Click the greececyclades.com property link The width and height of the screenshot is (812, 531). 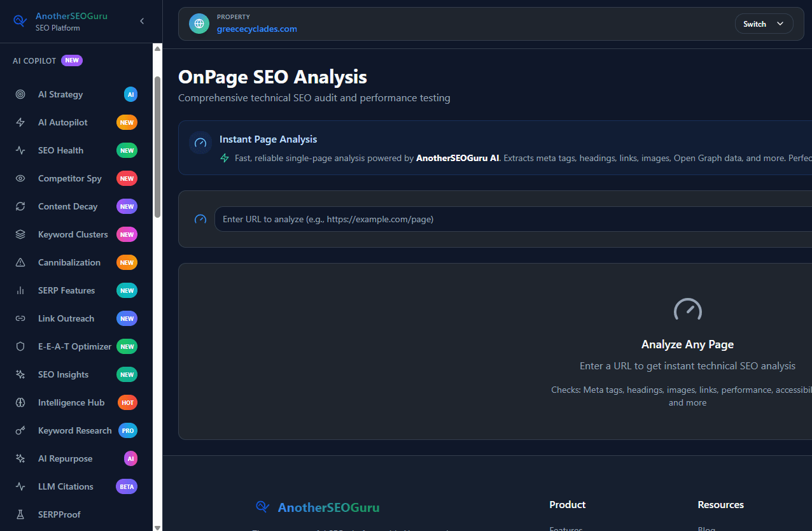tap(257, 29)
